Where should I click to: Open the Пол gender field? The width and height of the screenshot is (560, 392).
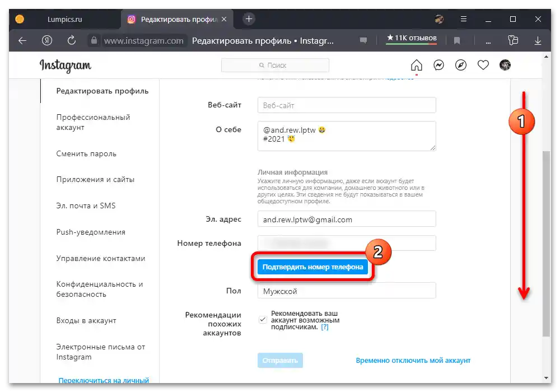[347, 291]
